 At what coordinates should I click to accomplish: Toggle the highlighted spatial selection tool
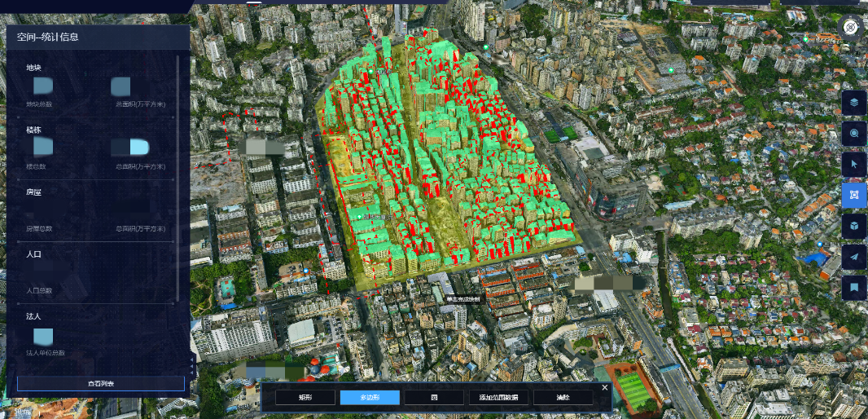[854, 195]
